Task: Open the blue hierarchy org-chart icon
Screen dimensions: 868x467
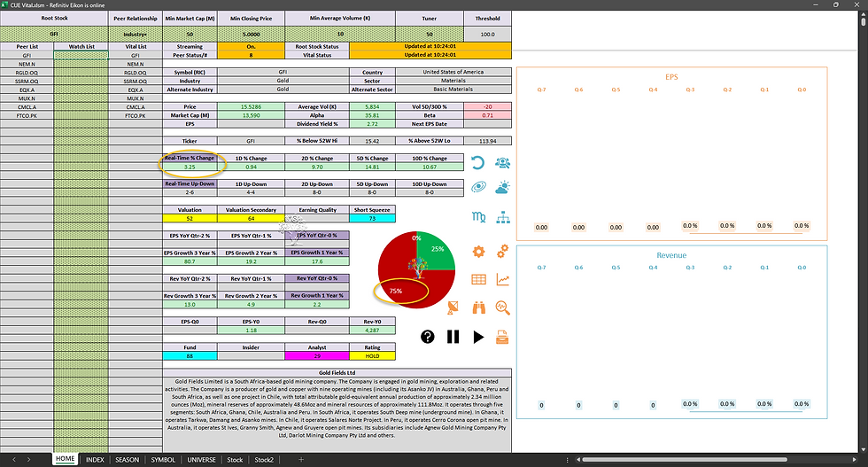Action: click(x=503, y=217)
